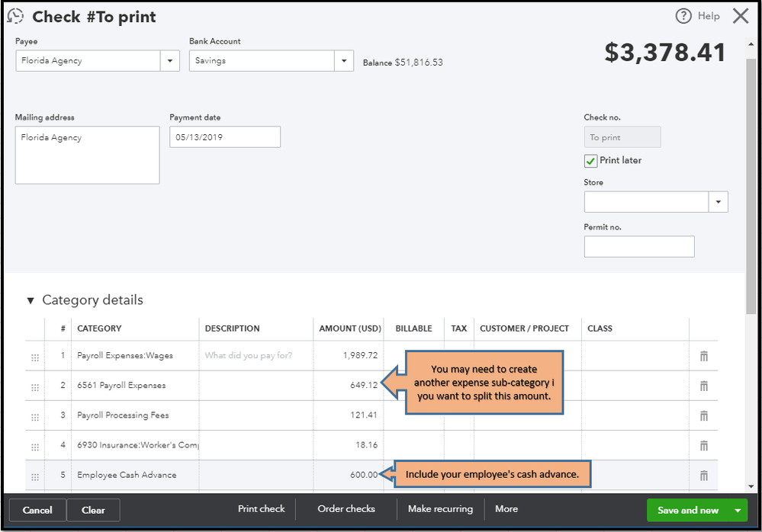Open the More menu in footer
Screen dimensions: 762x532
[x=506, y=509]
